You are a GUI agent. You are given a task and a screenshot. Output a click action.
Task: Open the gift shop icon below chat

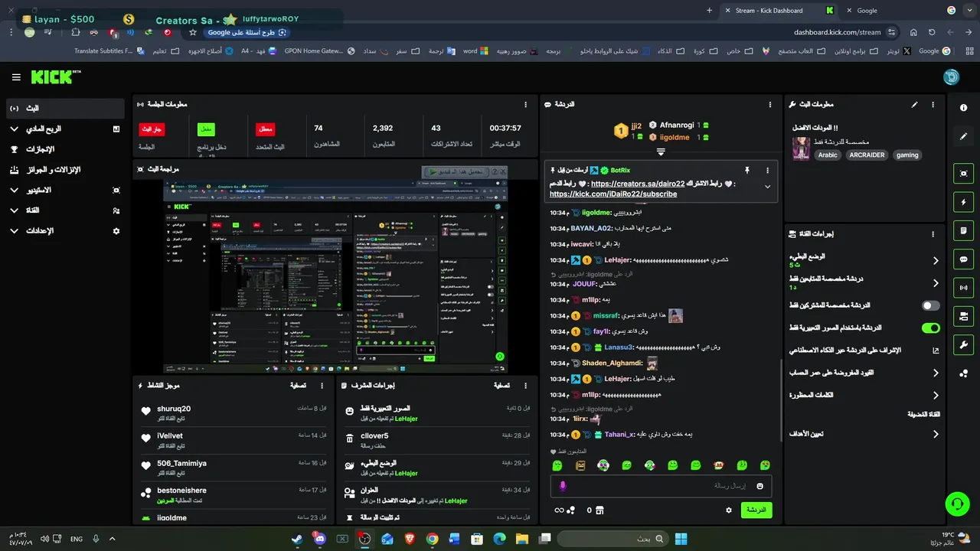point(600,510)
